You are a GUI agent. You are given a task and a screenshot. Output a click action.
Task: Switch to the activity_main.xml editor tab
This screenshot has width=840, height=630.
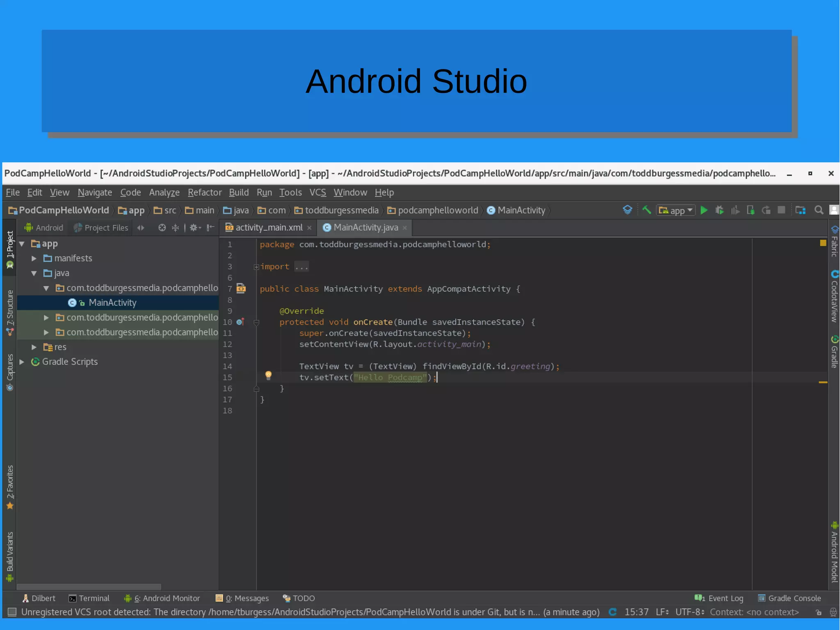coord(269,227)
